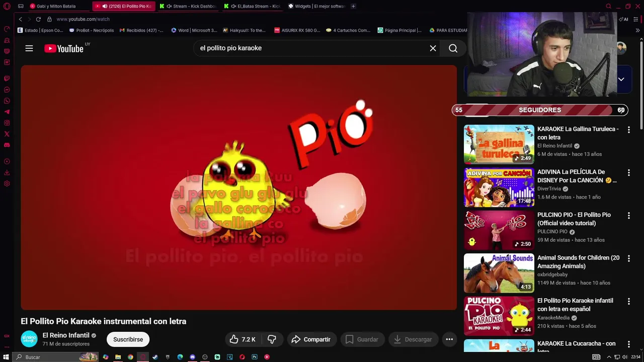Open 4 Cartuchos Com... bookmark

[x=348, y=30]
